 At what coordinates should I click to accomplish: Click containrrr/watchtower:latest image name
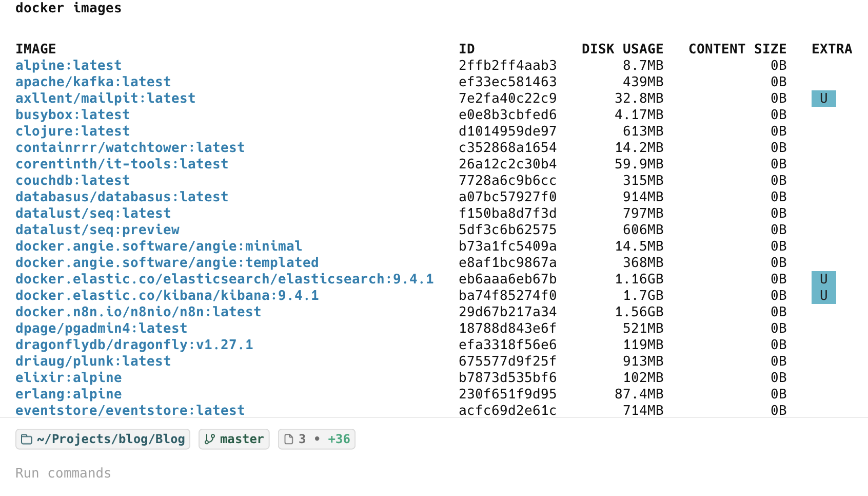click(x=130, y=148)
